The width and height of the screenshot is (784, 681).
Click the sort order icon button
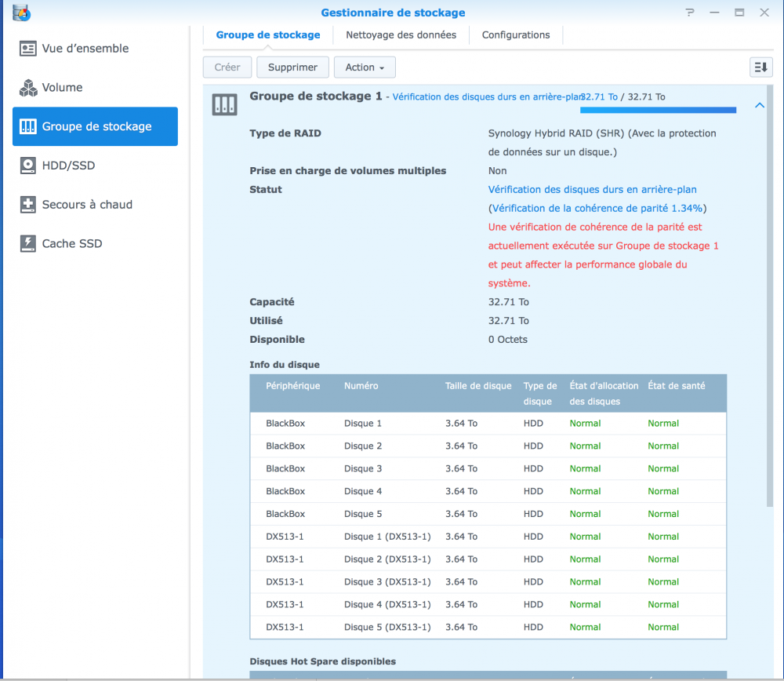[760, 67]
